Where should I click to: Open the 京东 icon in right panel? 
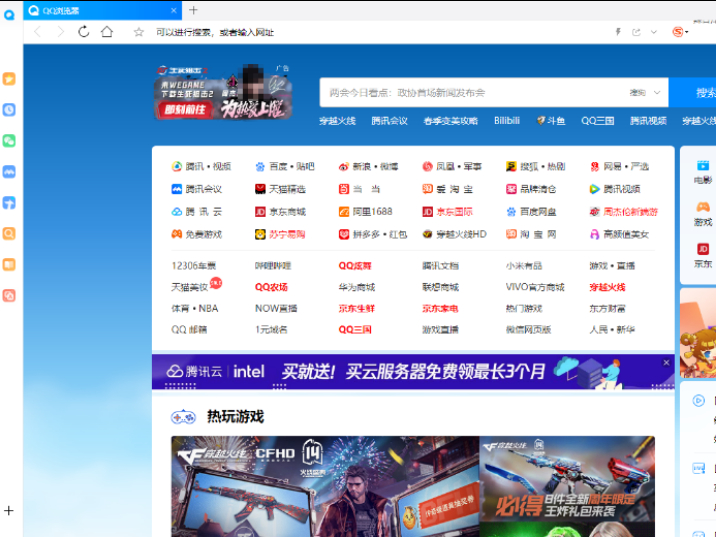click(703, 256)
